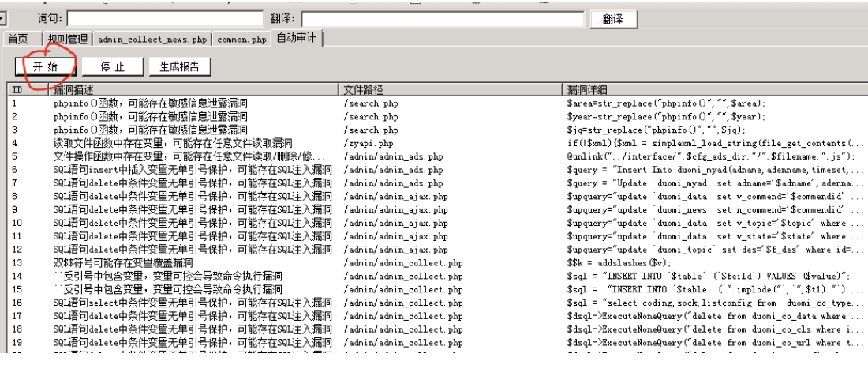Select row 12 duomi_topic detail
868x365 pixels.
tap(714, 249)
